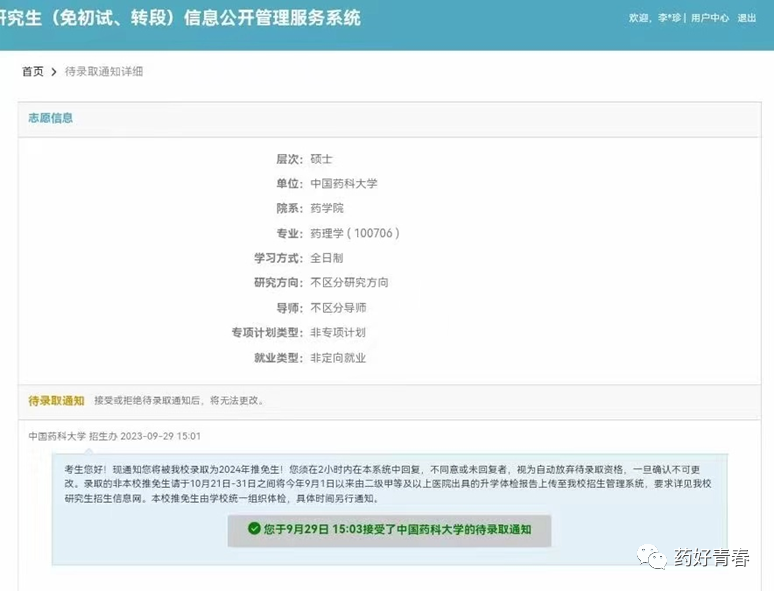Click the green checkmark icon in acceptance banner
The width and height of the screenshot is (774, 591).
[255, 529]
